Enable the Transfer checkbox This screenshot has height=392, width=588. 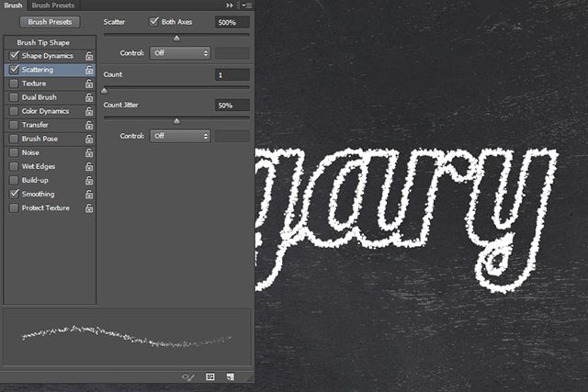tap(14, 125)
